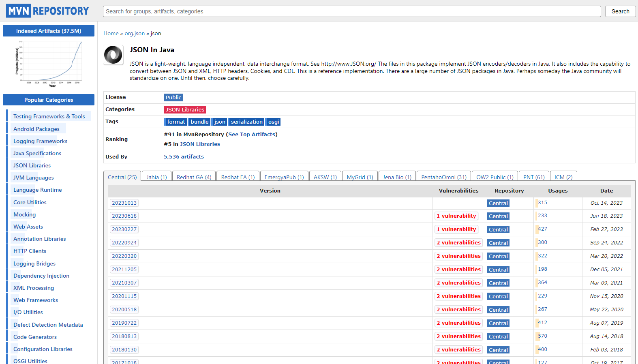The image size is (638, 364).
Task: Open Code Generators category
Action: pyautogui.click(x=35, y=337)
